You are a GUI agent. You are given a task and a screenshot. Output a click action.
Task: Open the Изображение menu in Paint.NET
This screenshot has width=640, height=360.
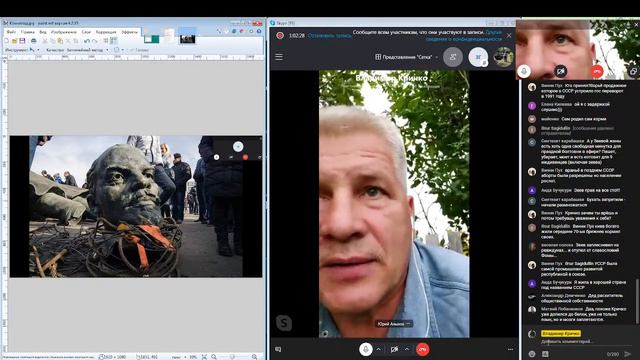point(64,32)
